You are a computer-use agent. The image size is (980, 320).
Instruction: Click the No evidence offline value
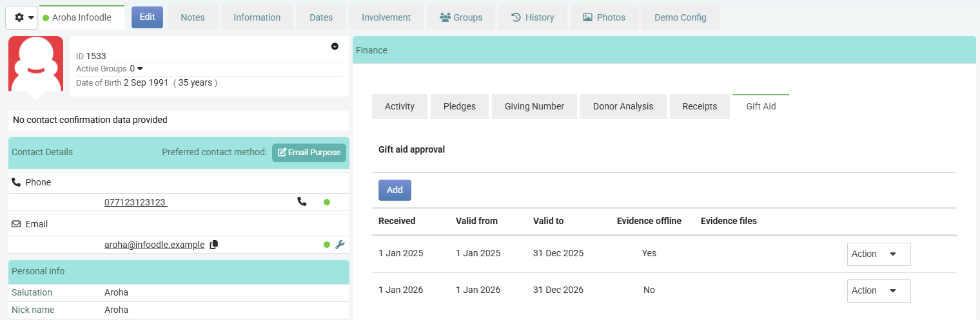649,290
